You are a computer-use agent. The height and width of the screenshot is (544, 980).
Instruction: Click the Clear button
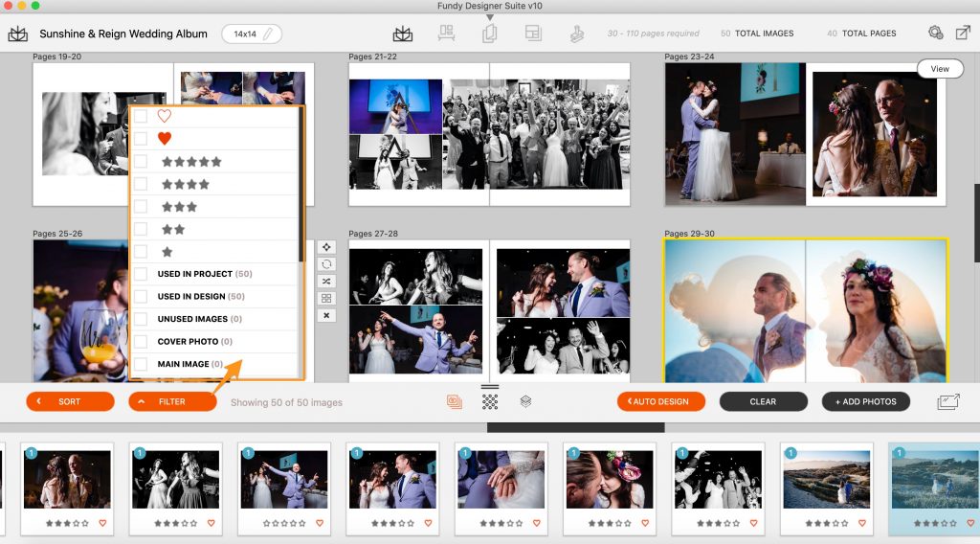tap(763, 401)
